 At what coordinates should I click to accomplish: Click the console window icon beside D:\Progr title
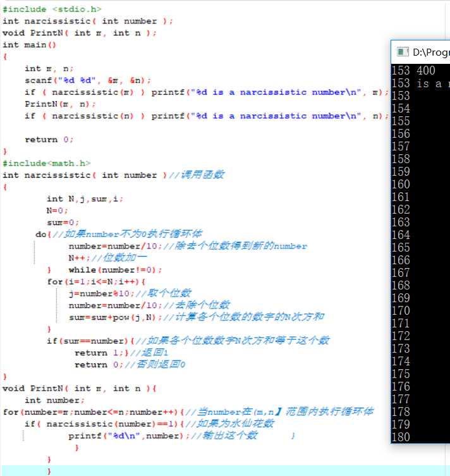[403, 52]
